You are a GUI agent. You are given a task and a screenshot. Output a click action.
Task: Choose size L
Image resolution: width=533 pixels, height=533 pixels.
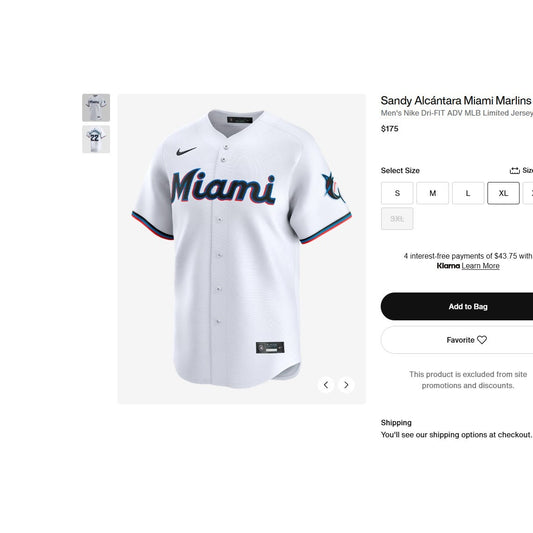pos(468,193)
